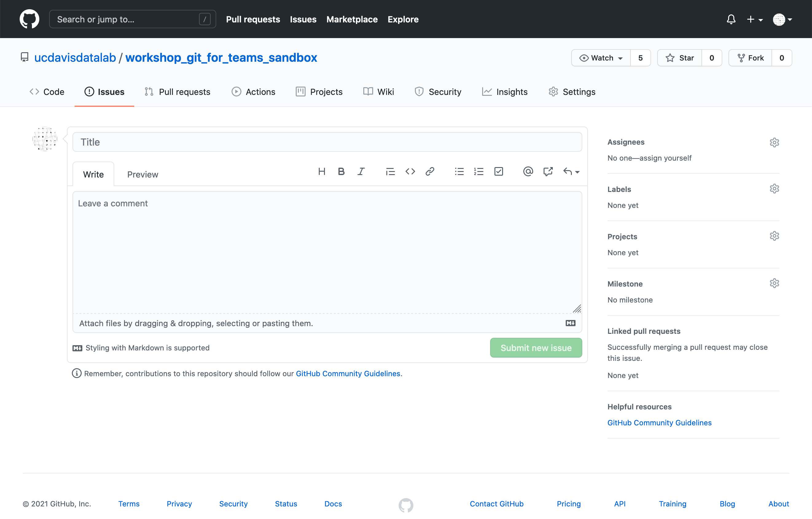Image resolution: width=812 pixels, height=519 pixels.
Task: Open Labels gear settings
Action: pyautogui.click(x=774, y=189)
